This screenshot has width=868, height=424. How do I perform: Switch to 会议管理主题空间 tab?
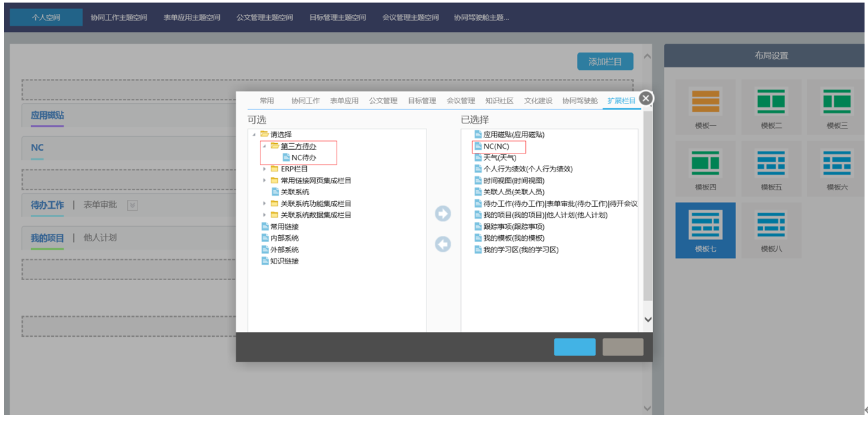click(411, 17)
